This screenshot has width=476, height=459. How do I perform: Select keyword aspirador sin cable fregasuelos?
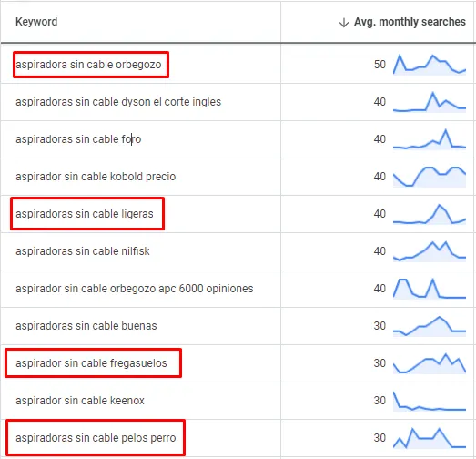point(91,363)
